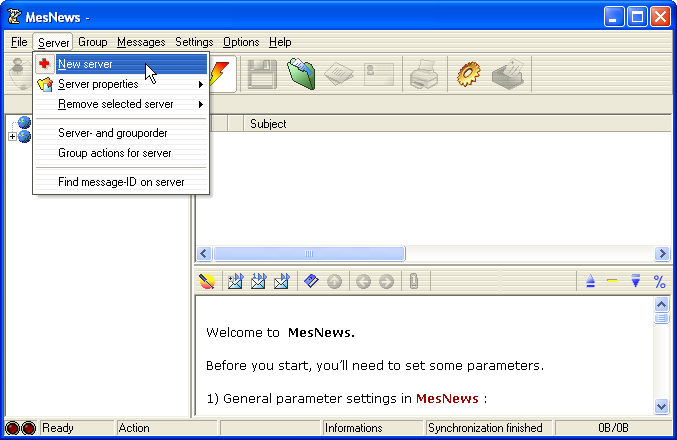Click the blue upward triangle icon

[x=591, y=282]
